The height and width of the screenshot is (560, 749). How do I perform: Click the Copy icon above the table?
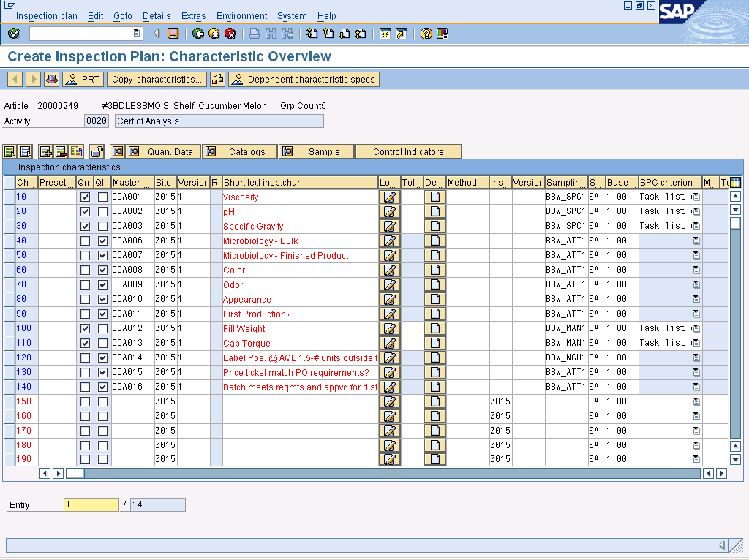[x=76, y=152]
